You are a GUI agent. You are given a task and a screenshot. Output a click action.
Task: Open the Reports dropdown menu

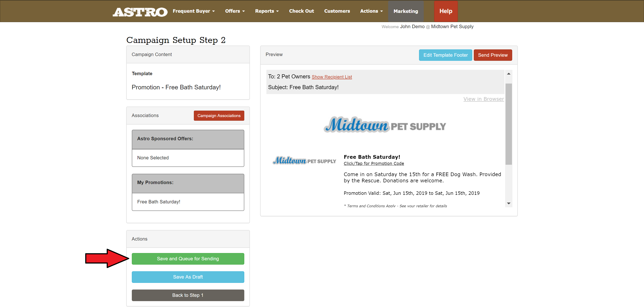click(266, 11)
